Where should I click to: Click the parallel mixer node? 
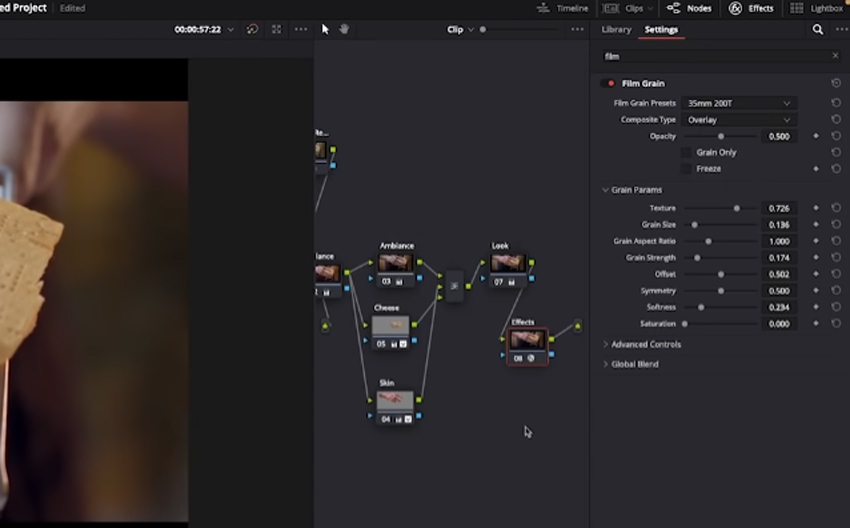pyautogui.click(x=454, y=286)
